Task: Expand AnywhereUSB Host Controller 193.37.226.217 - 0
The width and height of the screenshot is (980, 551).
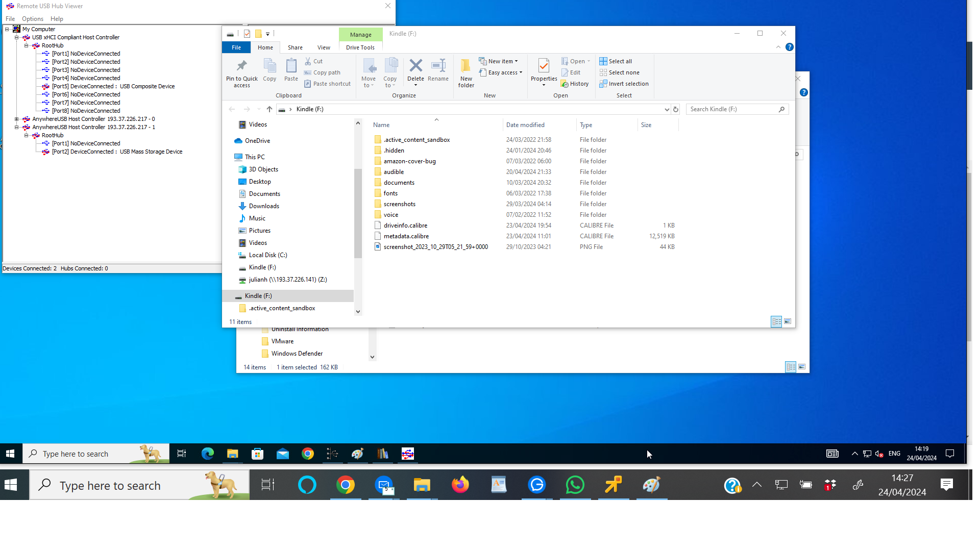Action: click(17, 119)
